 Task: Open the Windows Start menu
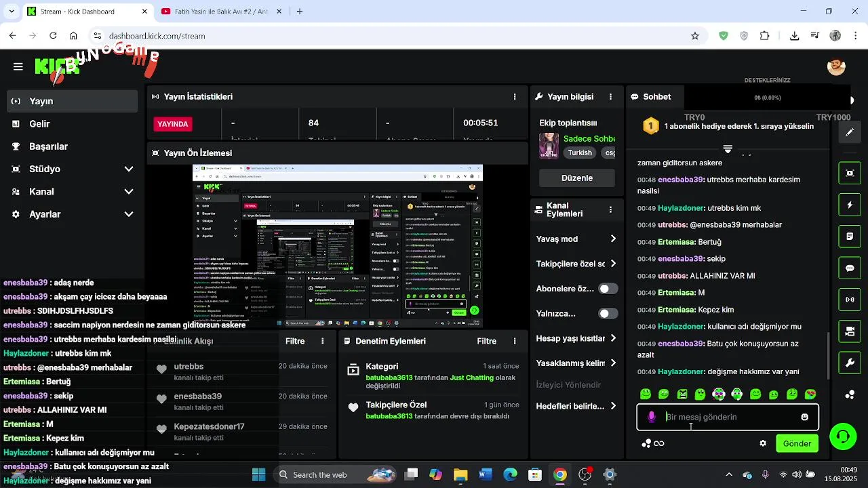click(x=258, y=474)
